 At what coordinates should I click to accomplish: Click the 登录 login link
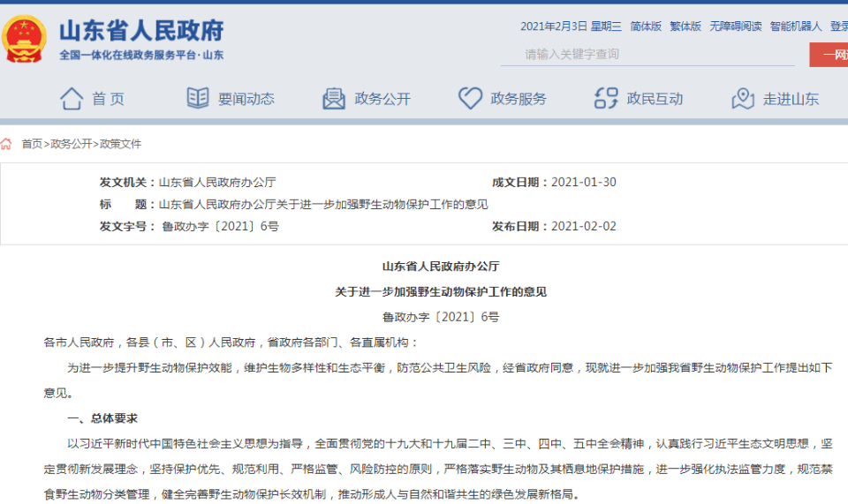coord(838,26)
